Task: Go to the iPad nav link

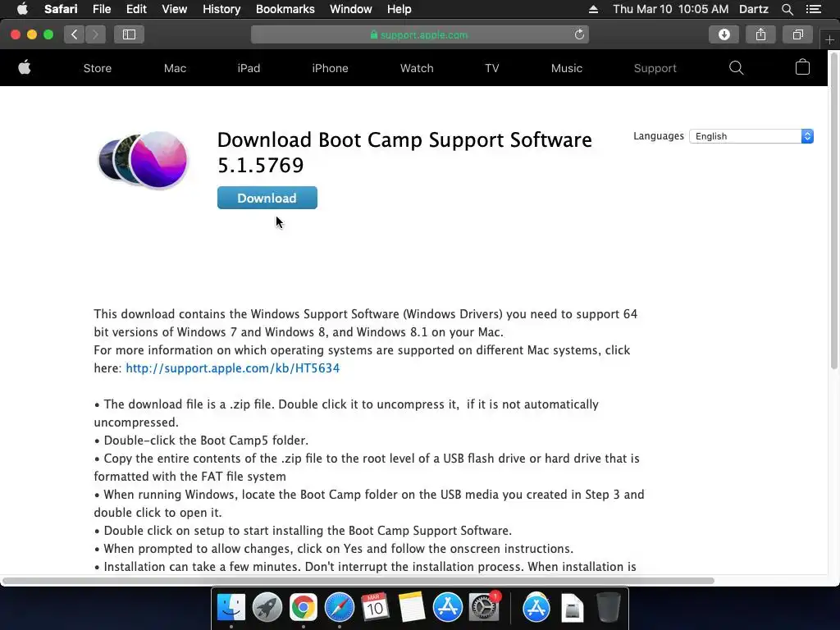Action: [249, 68]
